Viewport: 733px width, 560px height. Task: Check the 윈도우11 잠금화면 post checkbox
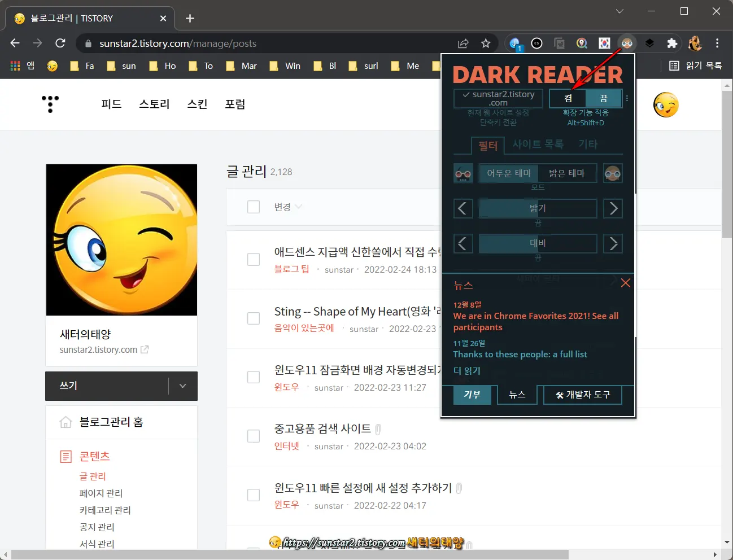(254, 377)
